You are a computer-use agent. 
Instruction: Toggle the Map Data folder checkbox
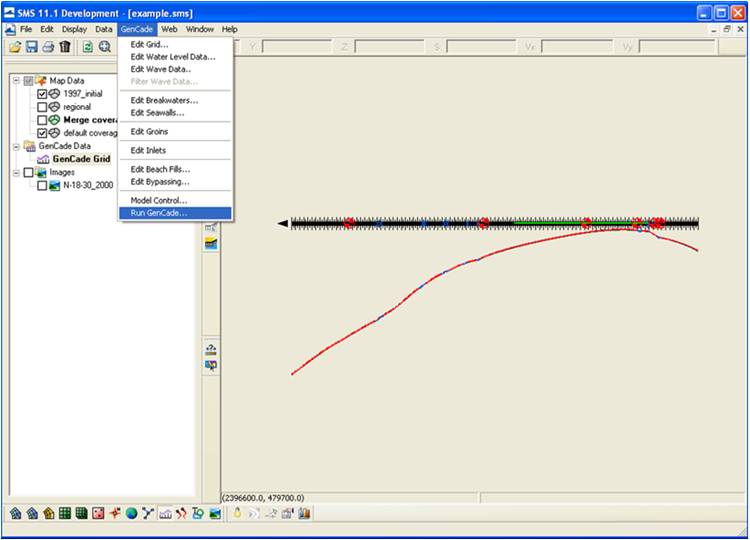(29, 81)
